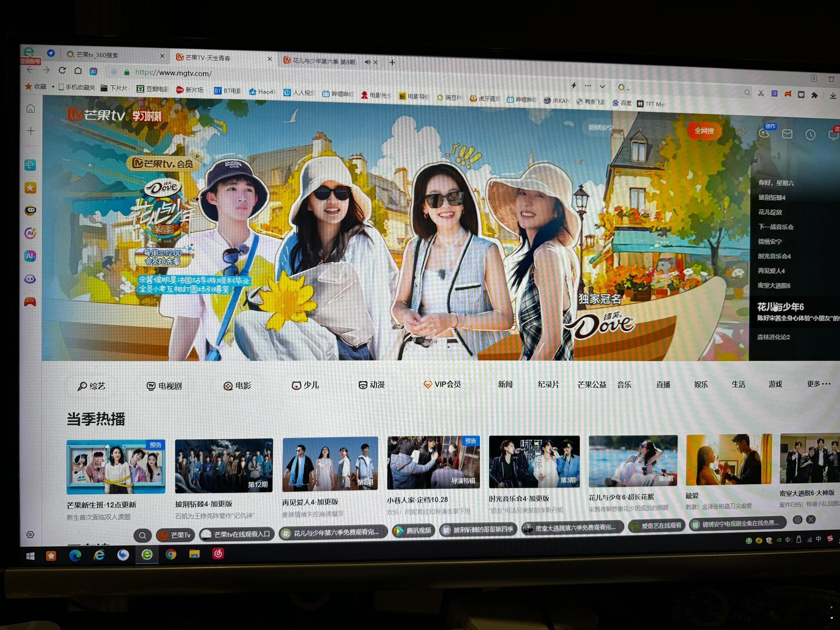Open the black robot face sidebar icon

pyautogui.click(x=31, y=210)
